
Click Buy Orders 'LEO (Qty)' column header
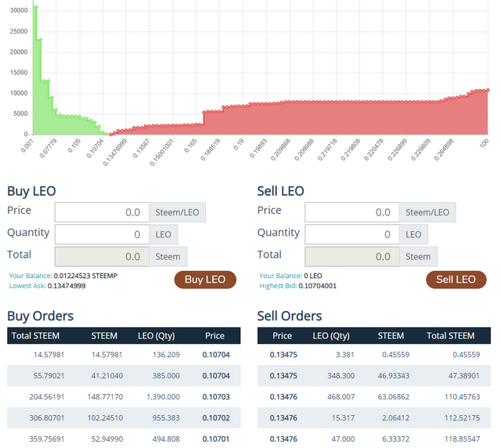[157, 336]
